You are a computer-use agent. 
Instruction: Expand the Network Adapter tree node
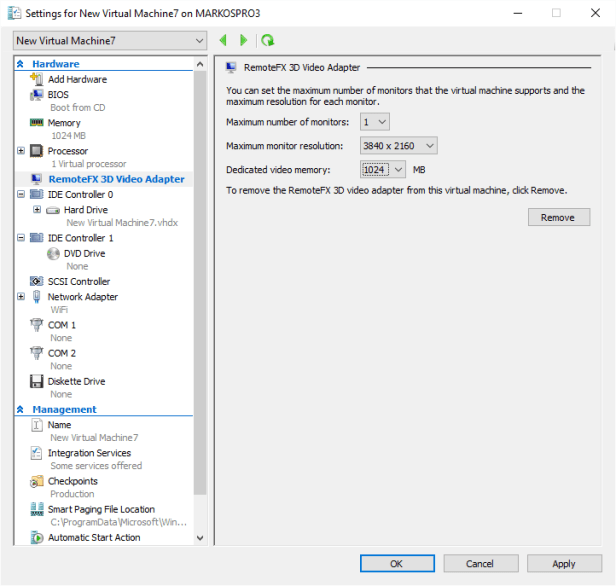[22, 297]
